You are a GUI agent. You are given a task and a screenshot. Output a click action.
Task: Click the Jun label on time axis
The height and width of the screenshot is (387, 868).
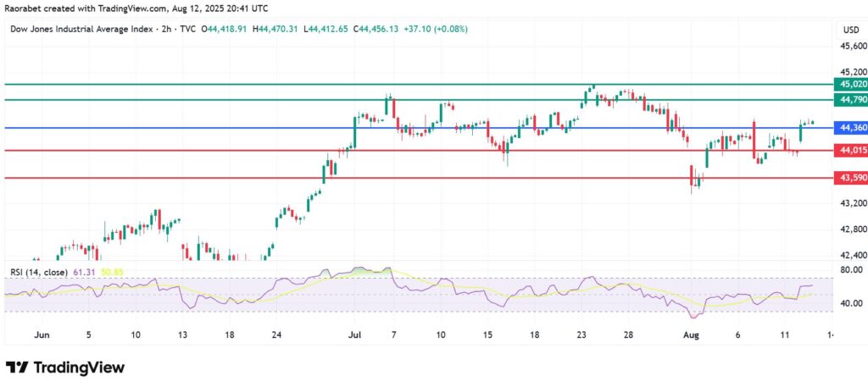pyautogui.click(x=42, y=335)
